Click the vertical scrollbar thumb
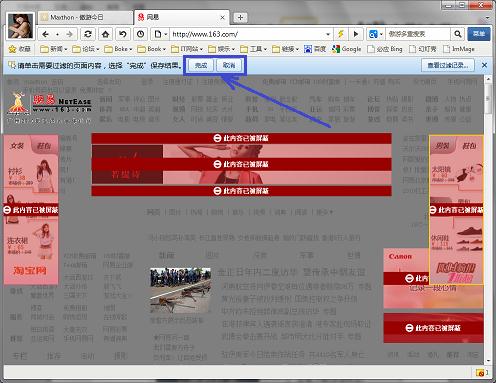This screenshot has width=496, height=383. pyautogui.click(x=488, y=99)
